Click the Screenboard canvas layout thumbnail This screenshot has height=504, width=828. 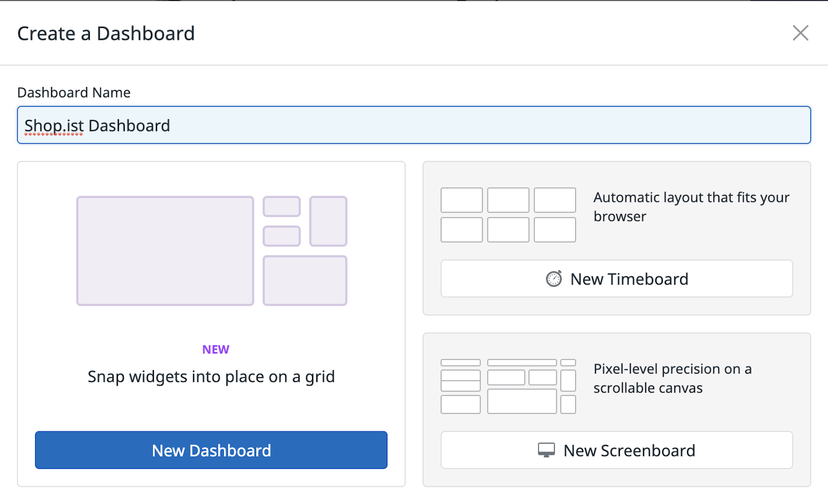508,386
